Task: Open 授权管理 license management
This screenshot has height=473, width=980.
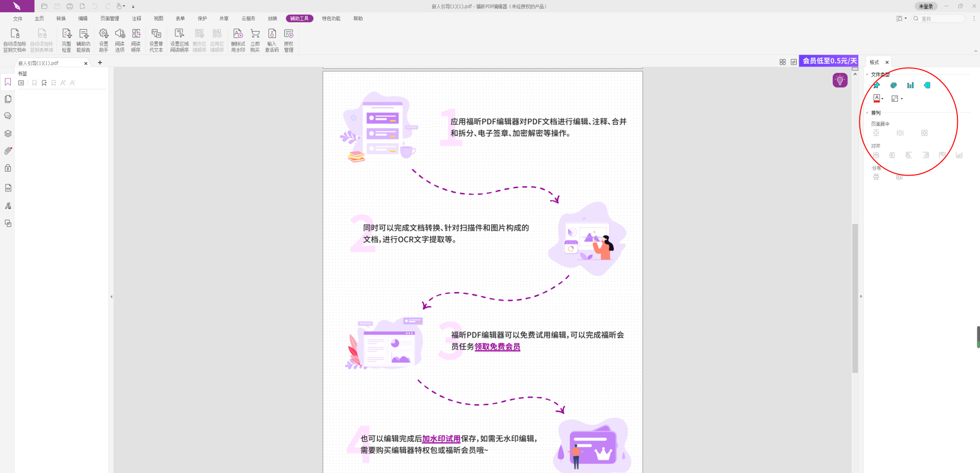Action: [288, 39]
